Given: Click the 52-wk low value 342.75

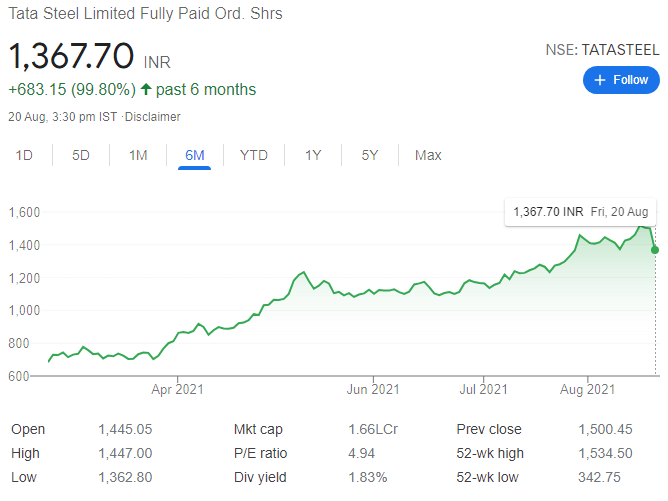Looking at the screenshot, I should click(x=599, y=477).
